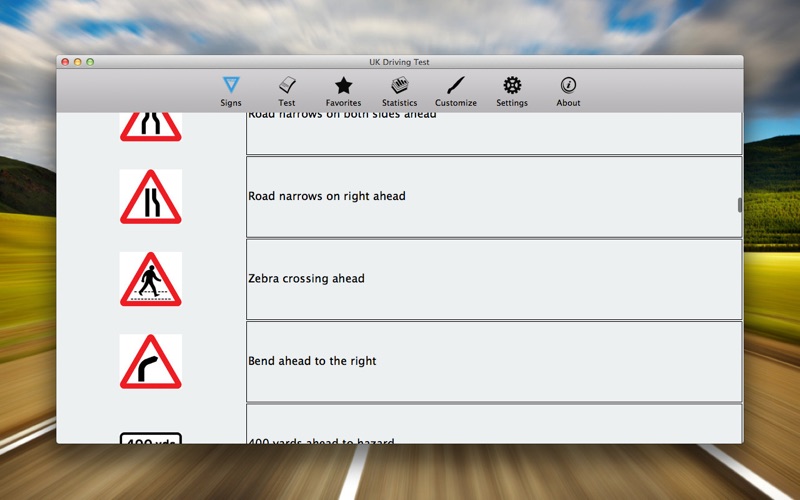Click the vertical scrollbar thumb
Viewport: 800px width, 500px height.
(x=740, y=205)
